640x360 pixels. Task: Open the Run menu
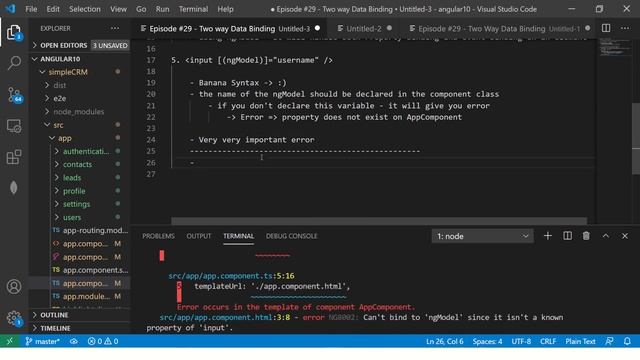tap(162, 9)
